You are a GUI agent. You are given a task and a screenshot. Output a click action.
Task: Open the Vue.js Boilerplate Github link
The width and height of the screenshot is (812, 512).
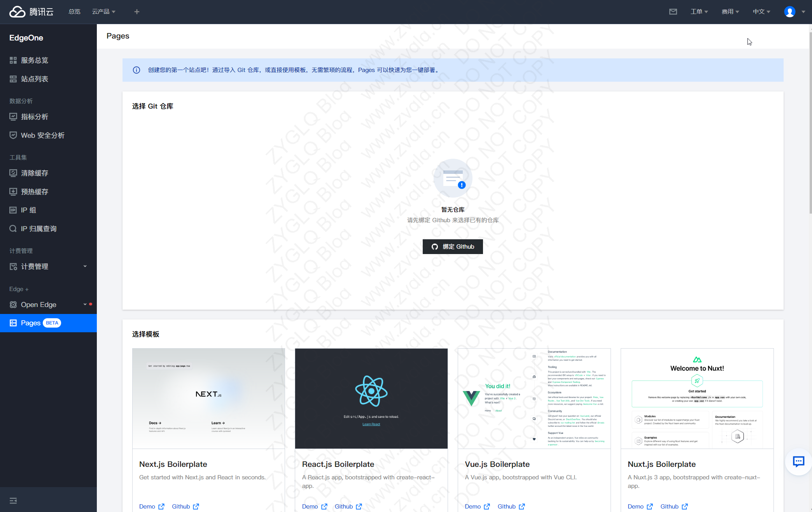[x=511, y=507]
